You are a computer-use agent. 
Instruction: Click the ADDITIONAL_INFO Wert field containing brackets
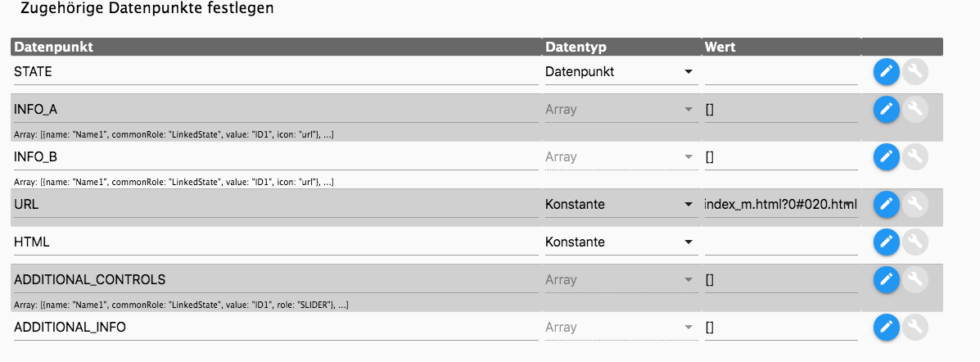coord(780,327)
